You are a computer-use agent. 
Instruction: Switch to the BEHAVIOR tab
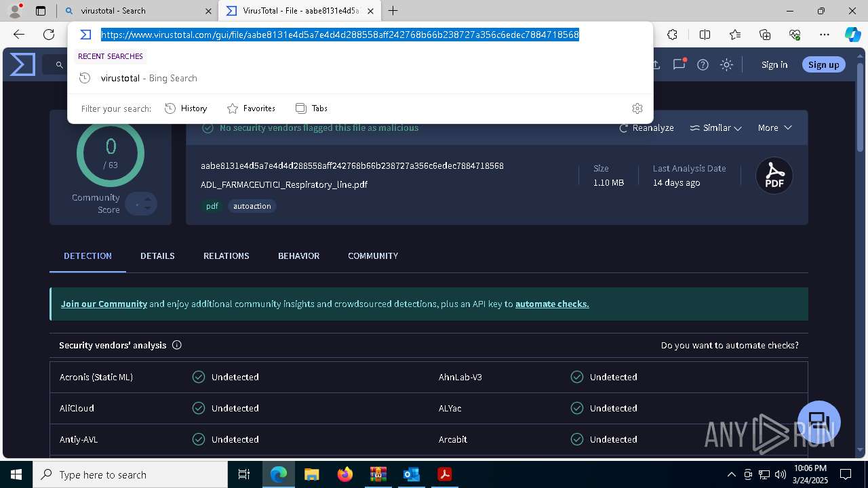[x=298, y=256]
